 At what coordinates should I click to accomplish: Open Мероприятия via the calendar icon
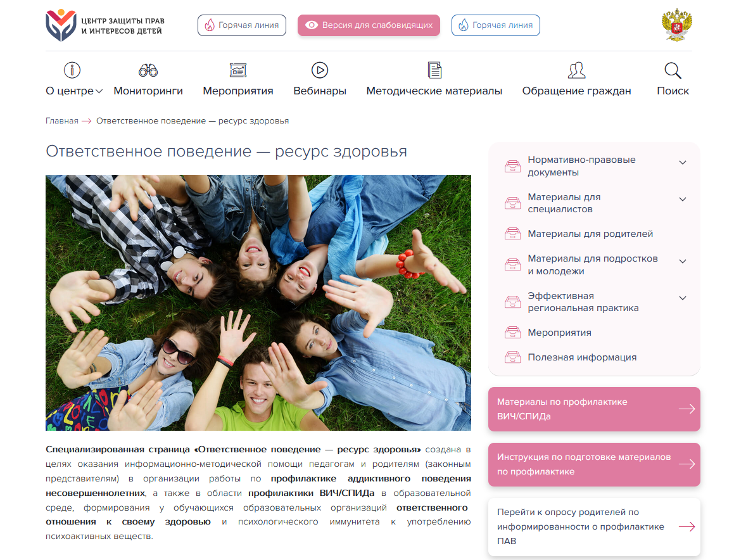point(237,70)
